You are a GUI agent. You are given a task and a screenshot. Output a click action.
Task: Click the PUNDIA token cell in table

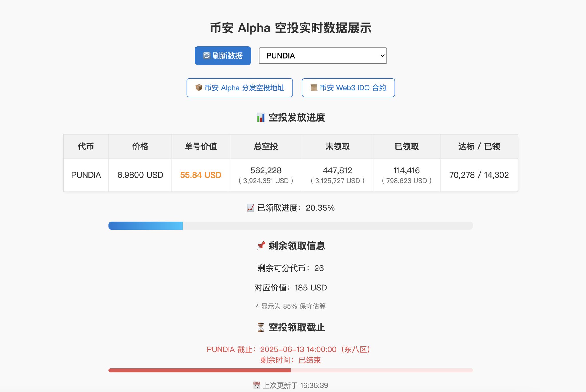click(86, 175)
